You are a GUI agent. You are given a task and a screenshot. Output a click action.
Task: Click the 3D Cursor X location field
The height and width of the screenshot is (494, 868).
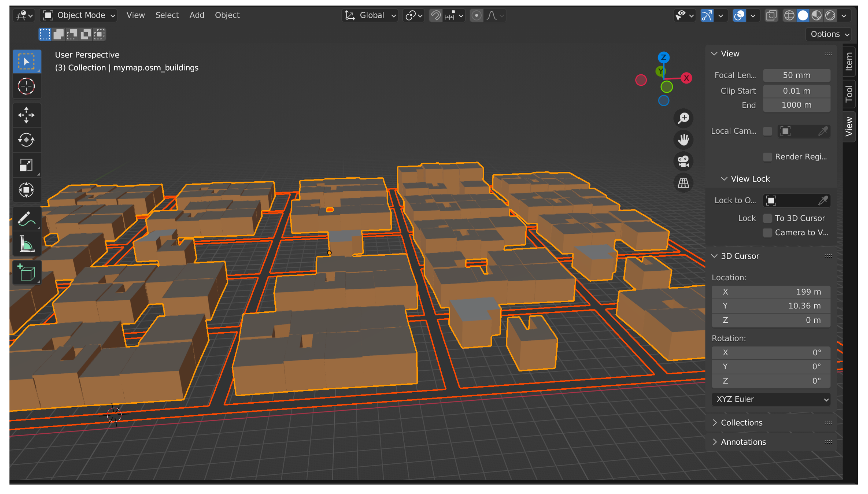click(770, 292)
